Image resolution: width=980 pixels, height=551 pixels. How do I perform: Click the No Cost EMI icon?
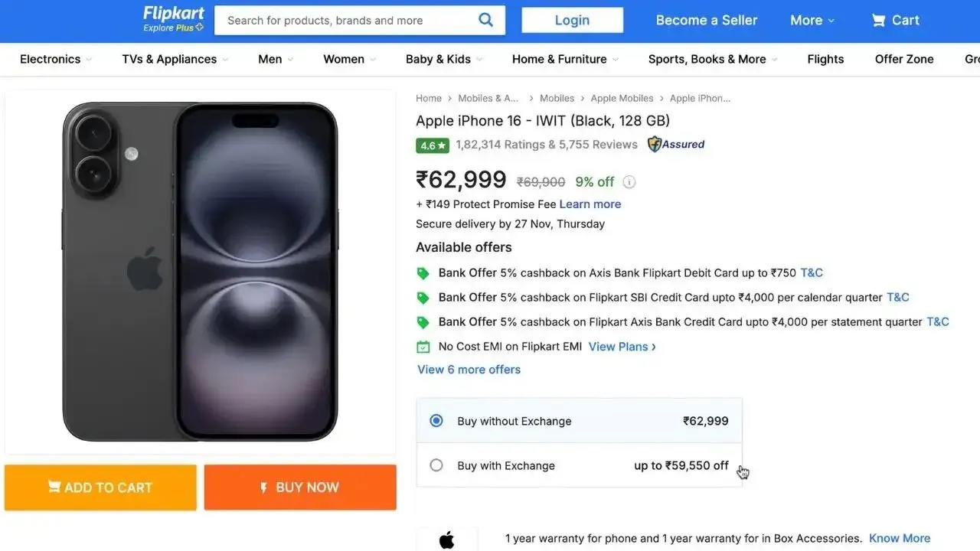tap(423, 346)
